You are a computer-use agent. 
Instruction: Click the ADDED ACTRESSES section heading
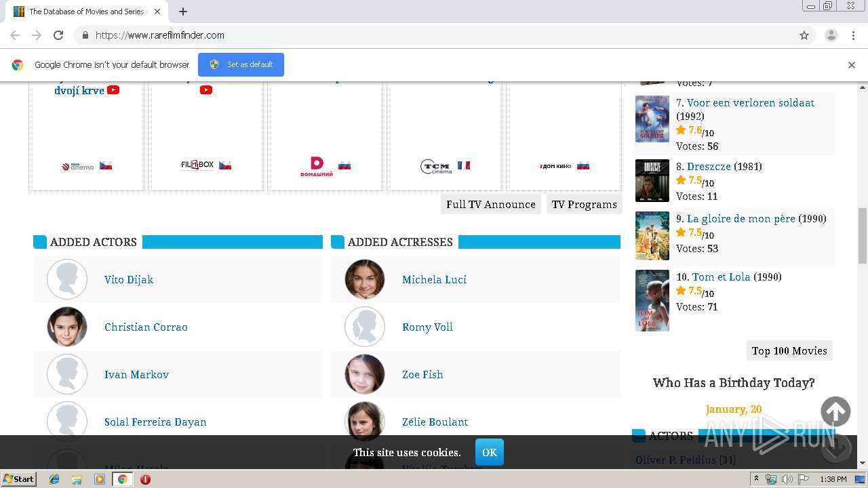tap(400, 242)
